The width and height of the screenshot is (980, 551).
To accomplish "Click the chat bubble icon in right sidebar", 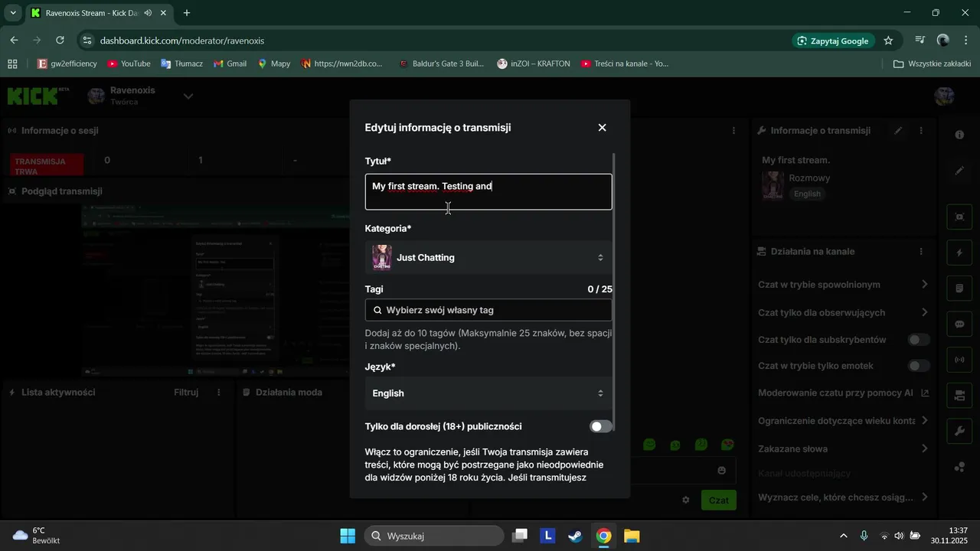I will click(959, 324).
